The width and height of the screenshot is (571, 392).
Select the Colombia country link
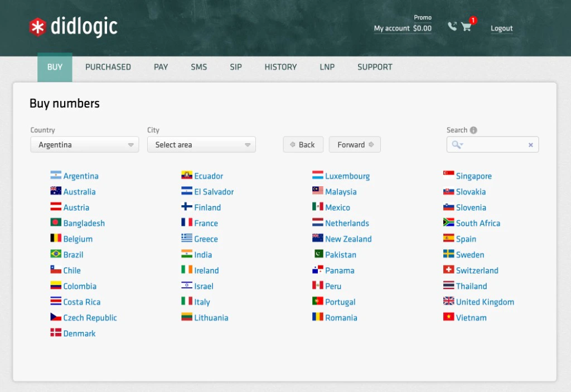(x=80, y=287)
